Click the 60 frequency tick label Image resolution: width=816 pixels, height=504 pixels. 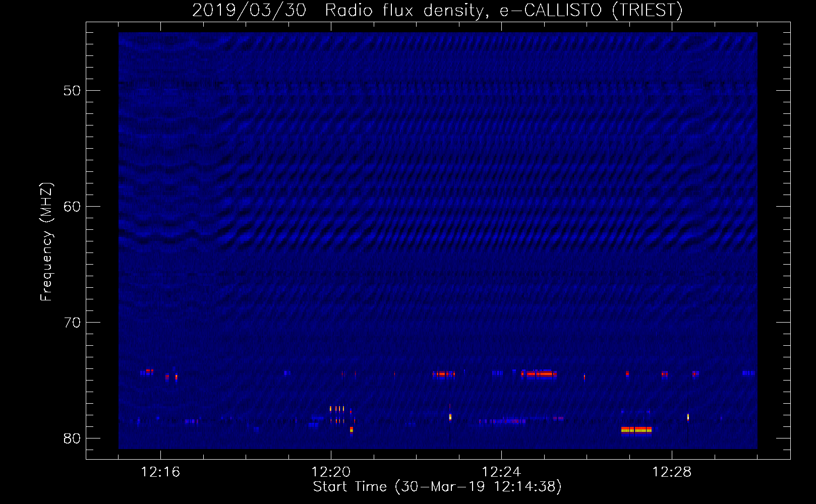[72, 207]
